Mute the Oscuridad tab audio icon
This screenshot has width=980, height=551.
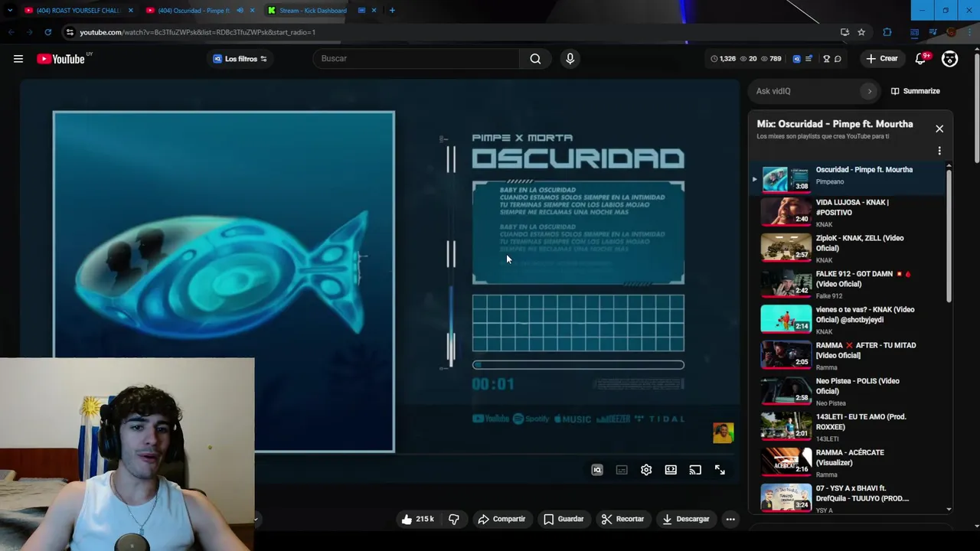pyautogui.click(x=240, y=11)
